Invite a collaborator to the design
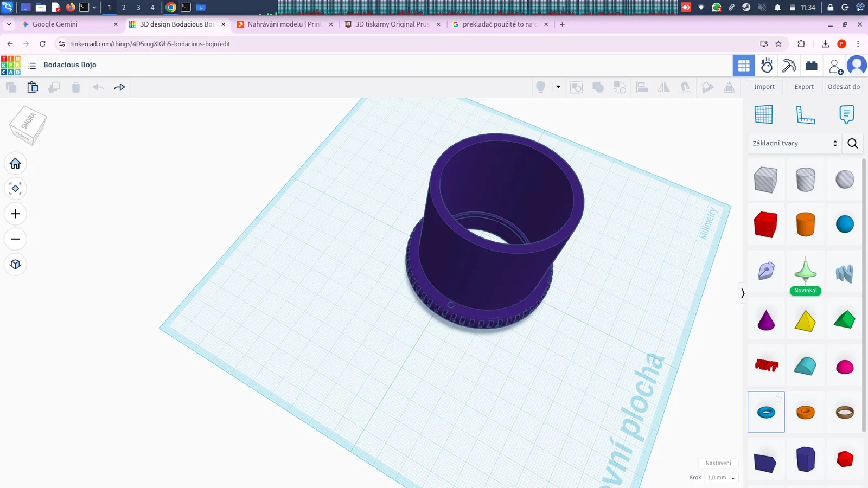This screenshot has width=868, height=488. [x=836, y=66]
